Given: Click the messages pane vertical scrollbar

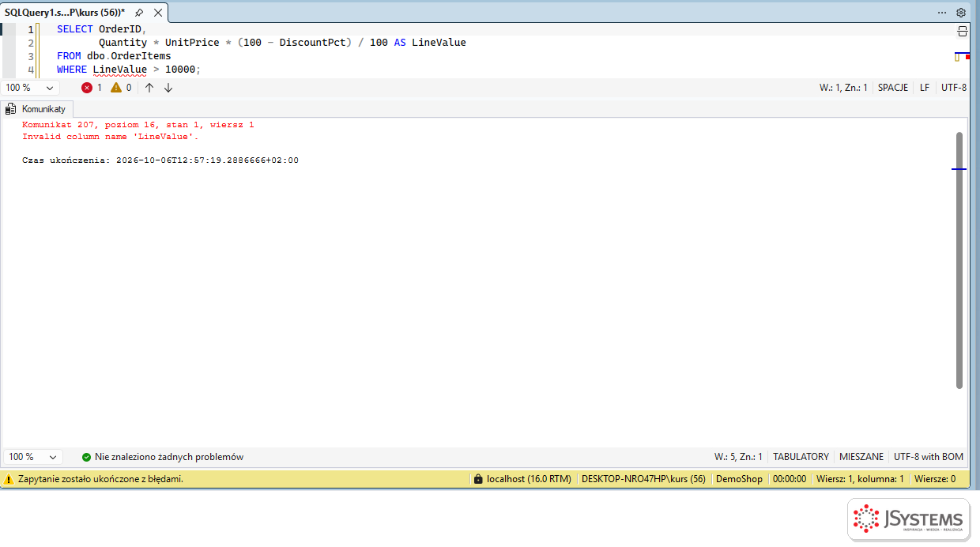Looking at the screenshot, I should (x=959, y=260).
